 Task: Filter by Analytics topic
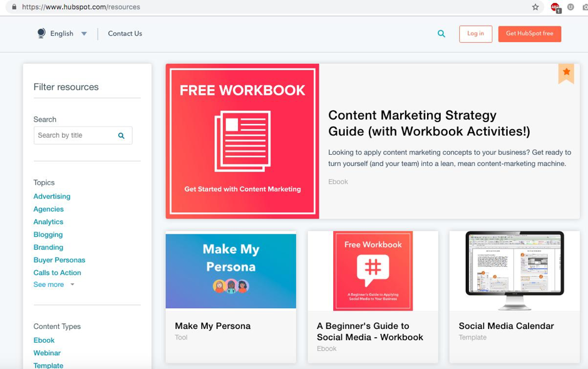(48, 222)
